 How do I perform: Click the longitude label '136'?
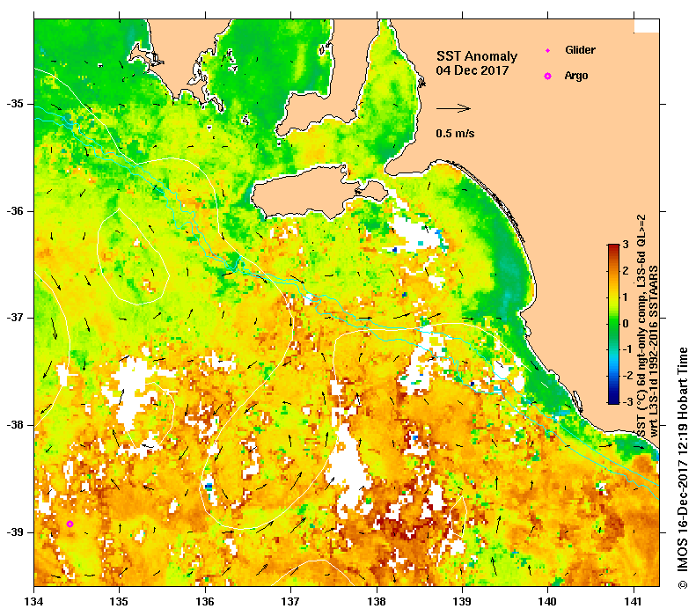(205, 602)
